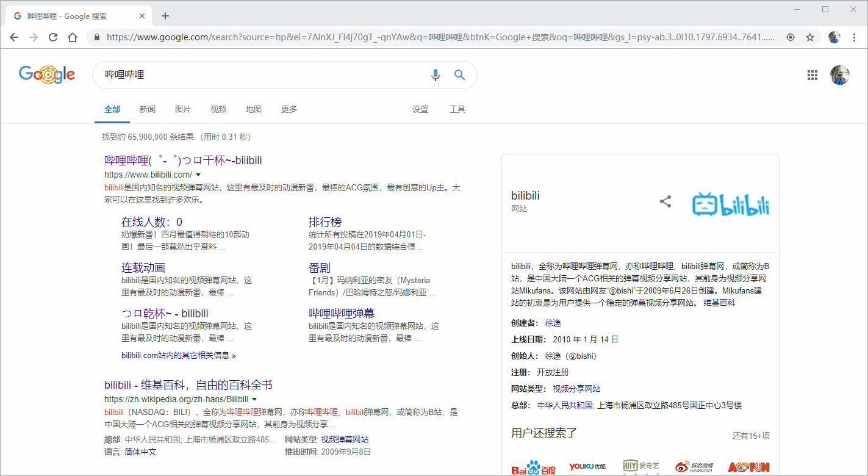The width and height of the screenshot is (868, 476).
Task: Start voice search with microphone icon
Action: click(435, 75)
